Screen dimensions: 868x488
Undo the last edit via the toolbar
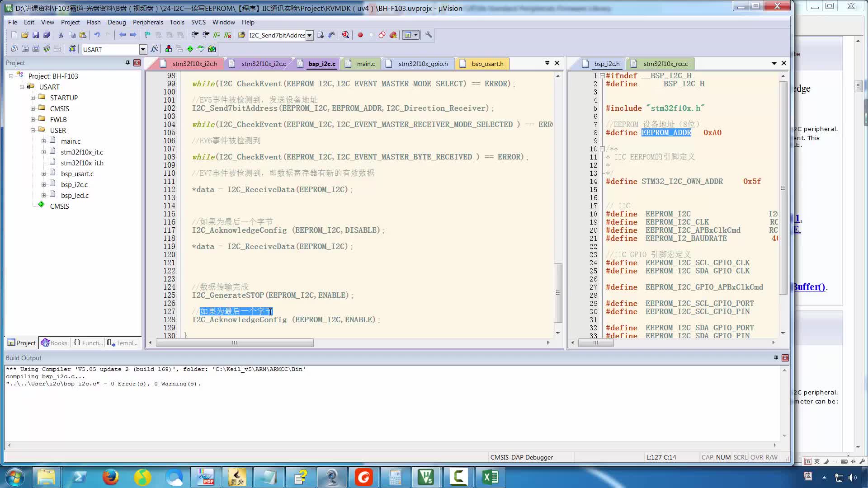[97, 35]
